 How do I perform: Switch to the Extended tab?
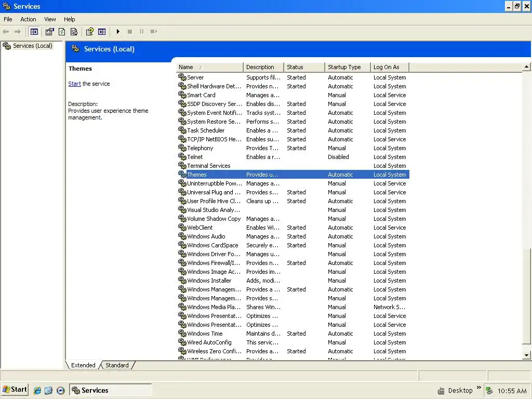(83, 365)
